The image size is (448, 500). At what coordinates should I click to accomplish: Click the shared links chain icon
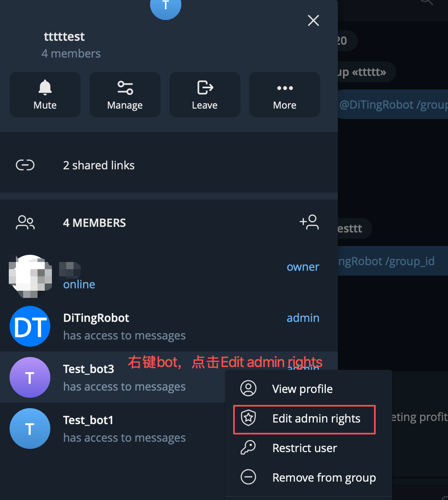pyautogui.click(x=25, y=165)
